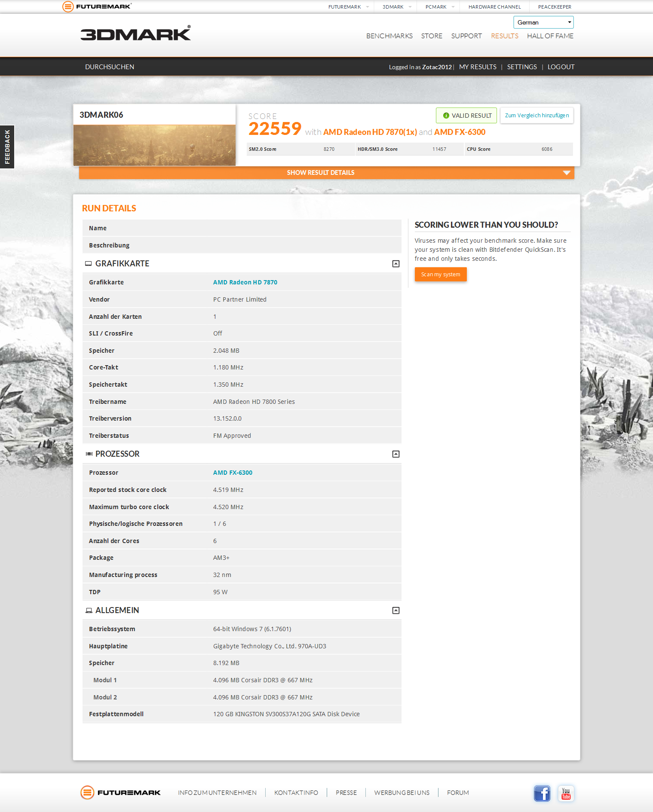Click Treibername value AMD Radeon HD 7800 Series

click(x=254, y=402)
